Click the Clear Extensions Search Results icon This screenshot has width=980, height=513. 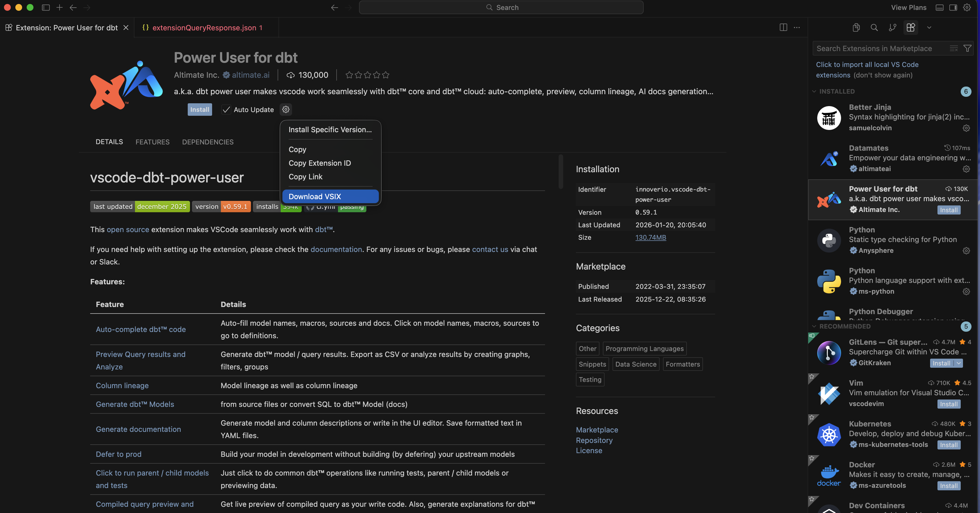953,48
